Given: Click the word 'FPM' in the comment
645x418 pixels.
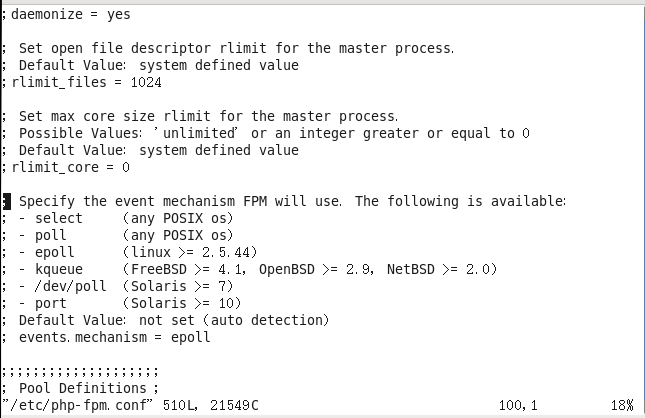Looking at the screenshot, I should (255, 201).
